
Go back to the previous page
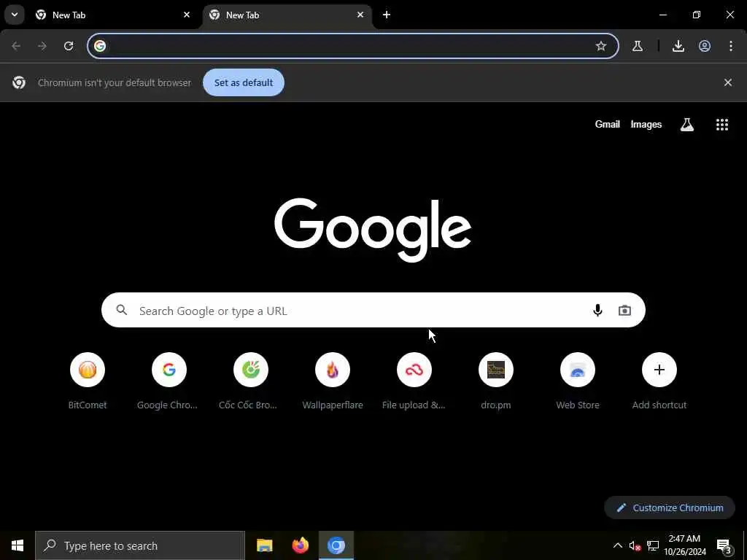16,46
